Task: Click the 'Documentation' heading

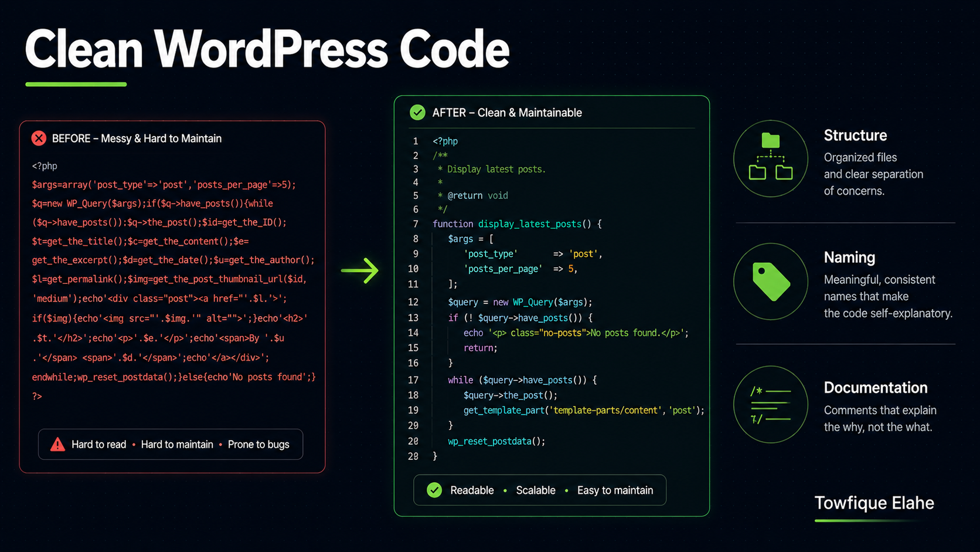Action: point(876,388)
